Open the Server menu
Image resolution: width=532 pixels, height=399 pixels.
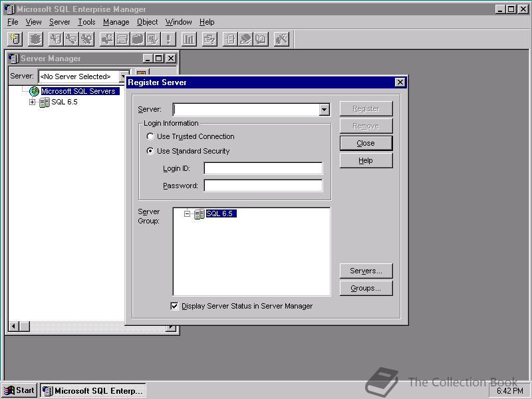pos(59,22)
